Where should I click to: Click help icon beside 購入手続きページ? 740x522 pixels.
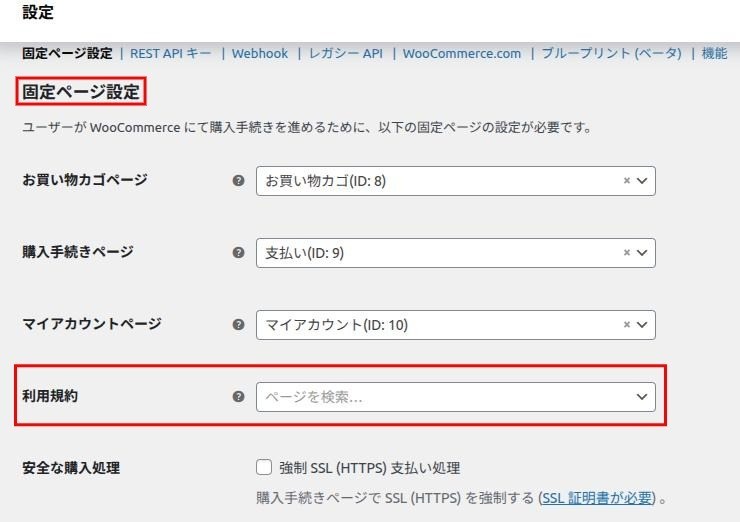pyautogui.click(x=238, y=253)
